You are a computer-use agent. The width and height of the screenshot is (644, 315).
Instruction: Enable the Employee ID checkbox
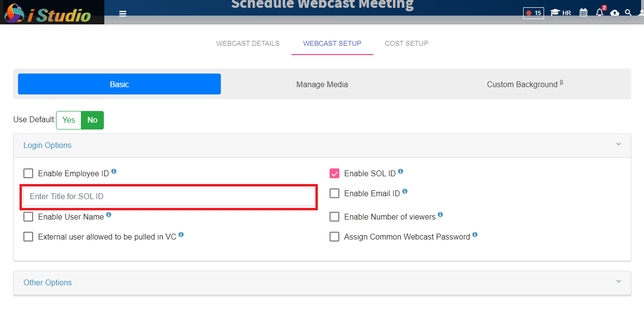point(29,174)
